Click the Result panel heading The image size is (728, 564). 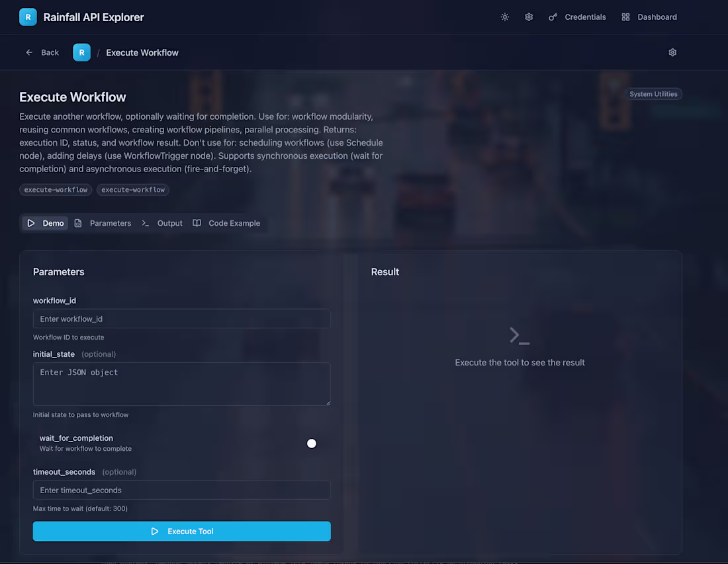point(385,272)
